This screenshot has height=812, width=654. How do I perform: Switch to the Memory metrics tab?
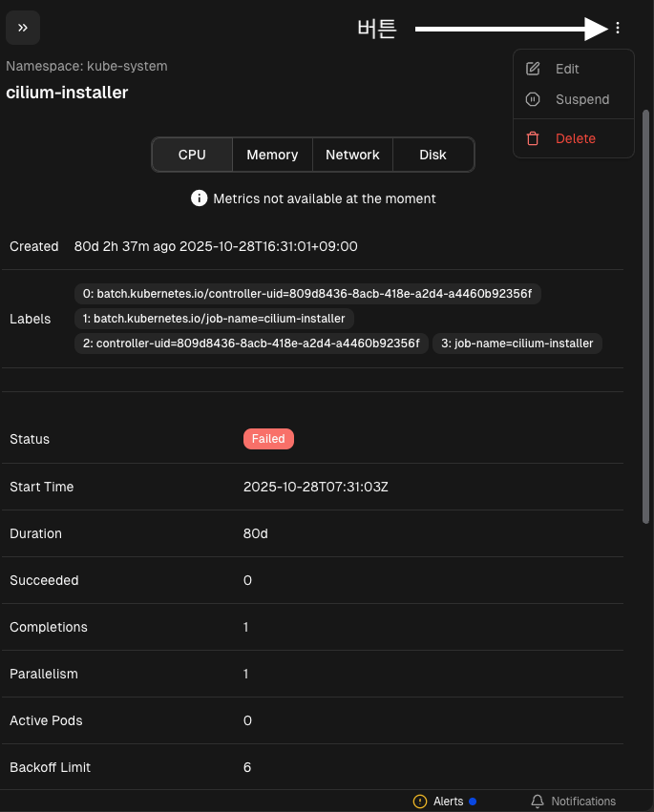click(x=272, y=155)
